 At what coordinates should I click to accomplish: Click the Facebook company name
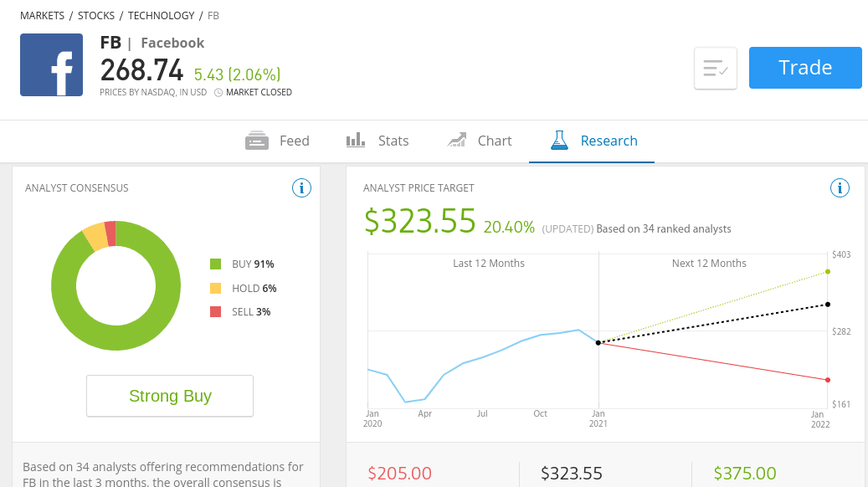[172, 43]
